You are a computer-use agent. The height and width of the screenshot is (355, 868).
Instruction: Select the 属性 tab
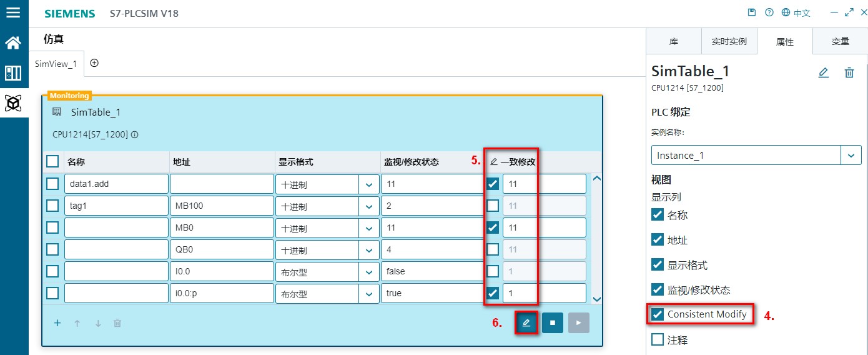click(x=784, y=41)
